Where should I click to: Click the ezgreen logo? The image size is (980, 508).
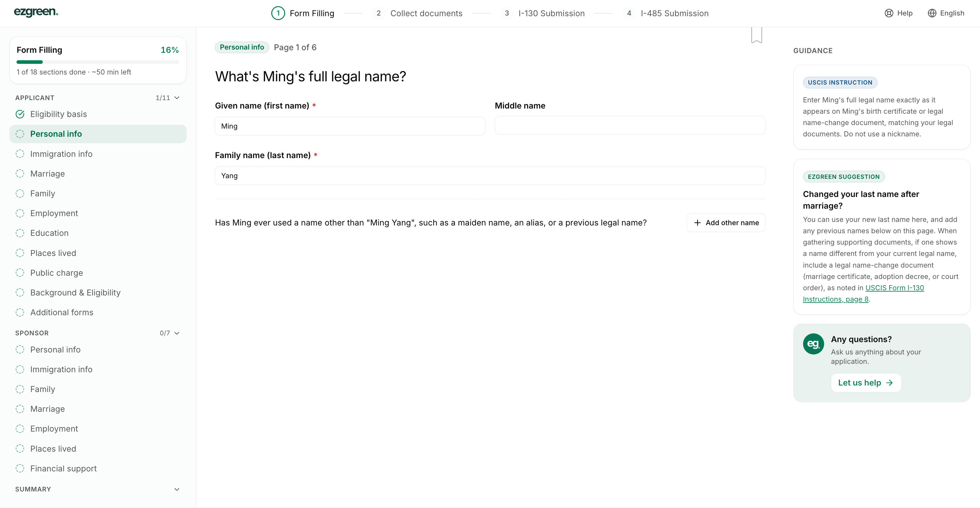tap(36, 12)
